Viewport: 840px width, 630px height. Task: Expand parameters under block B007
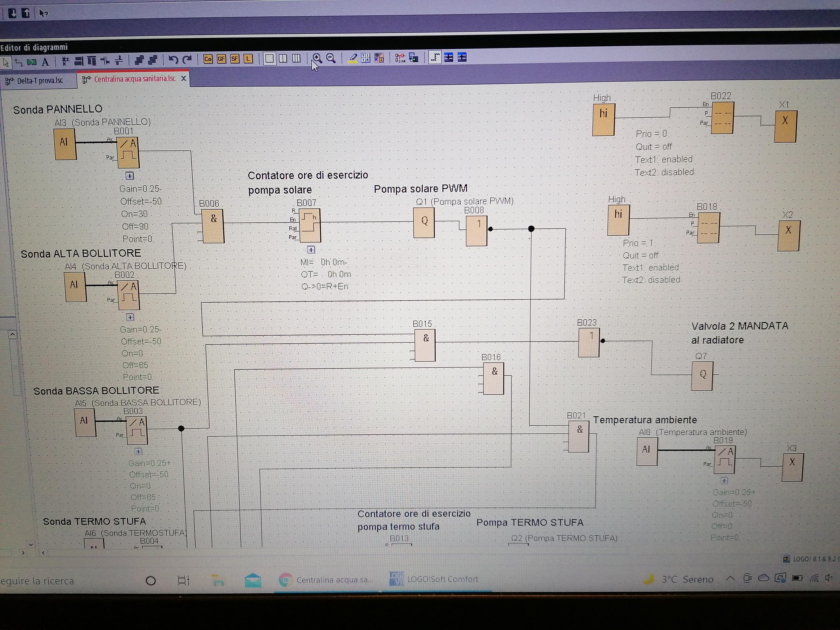(311, 249)
